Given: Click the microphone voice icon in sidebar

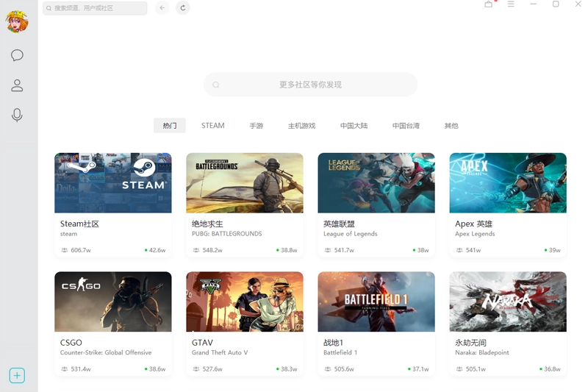Looking at the screenshot, I should 17,115.
